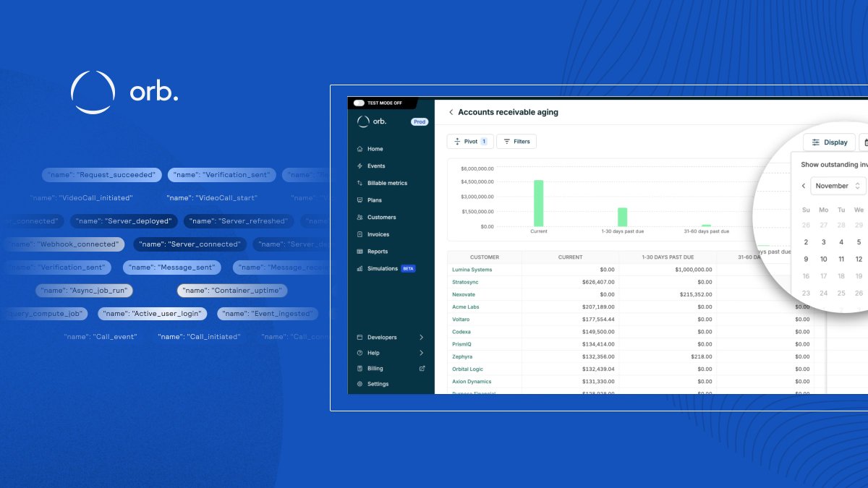
Task: Select day 4 in the calendar
Action: [x=841, y=242]
